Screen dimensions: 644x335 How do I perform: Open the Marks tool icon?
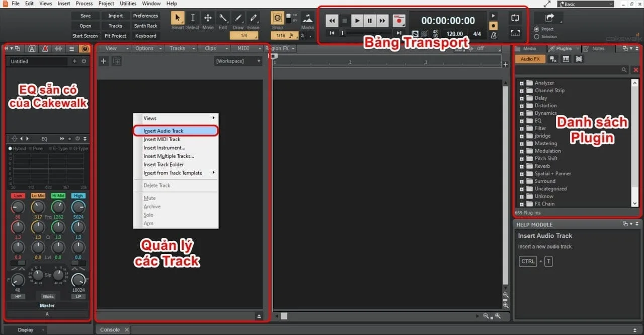click(x=307, y=18)
